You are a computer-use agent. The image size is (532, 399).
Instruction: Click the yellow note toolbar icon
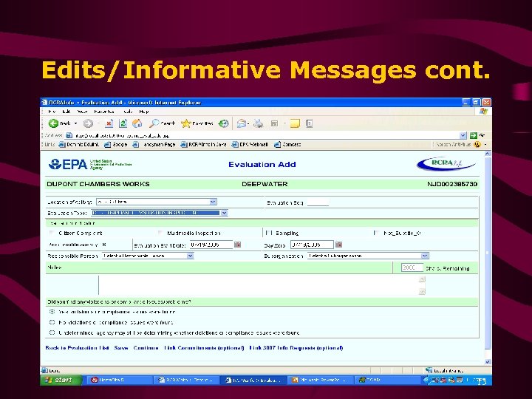(295, 123)
